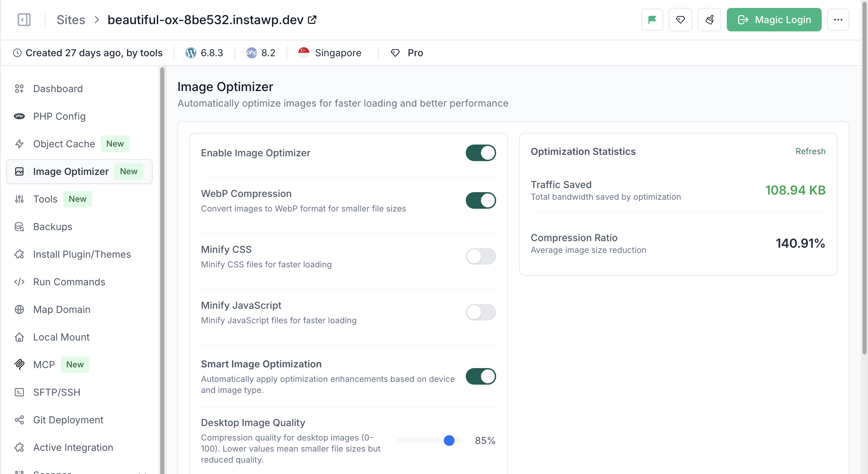868x474 pixels.
Task: Toggle Enable Image Optimizer switch
Action: pyautogui.click(x=480, y=153)
